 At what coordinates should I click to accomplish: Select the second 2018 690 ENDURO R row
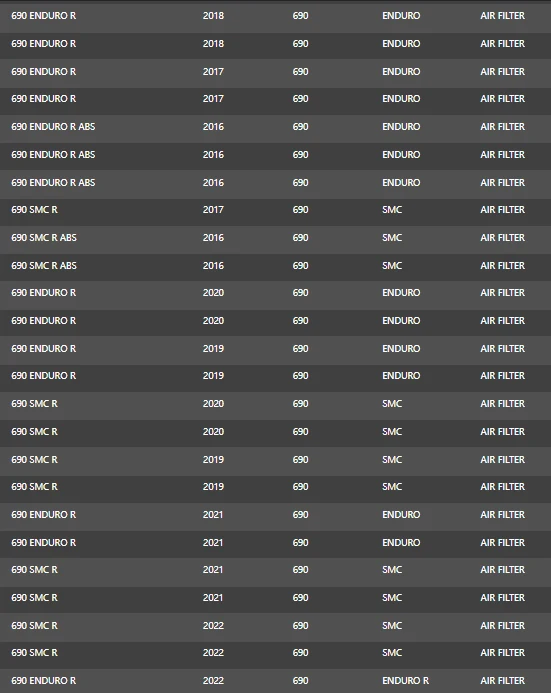[x=275, y=44]
